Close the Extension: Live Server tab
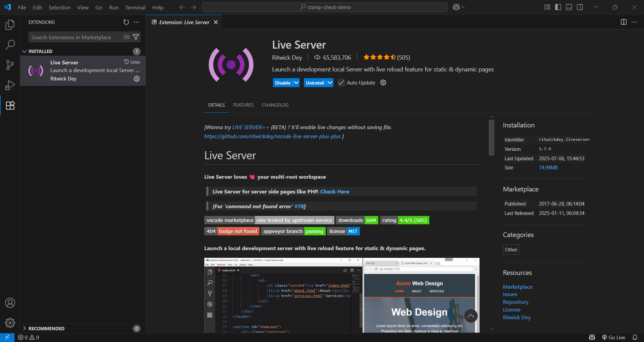This screenshot has width=644, height=342. click(216, 22)
